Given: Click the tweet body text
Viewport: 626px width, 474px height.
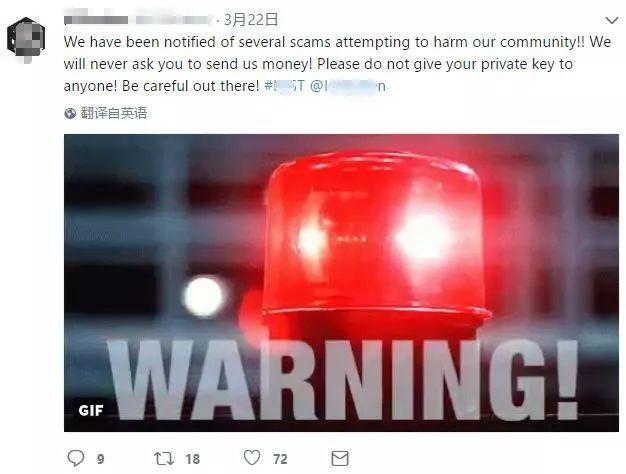Looking at the screenshot, I should point(337,64).
